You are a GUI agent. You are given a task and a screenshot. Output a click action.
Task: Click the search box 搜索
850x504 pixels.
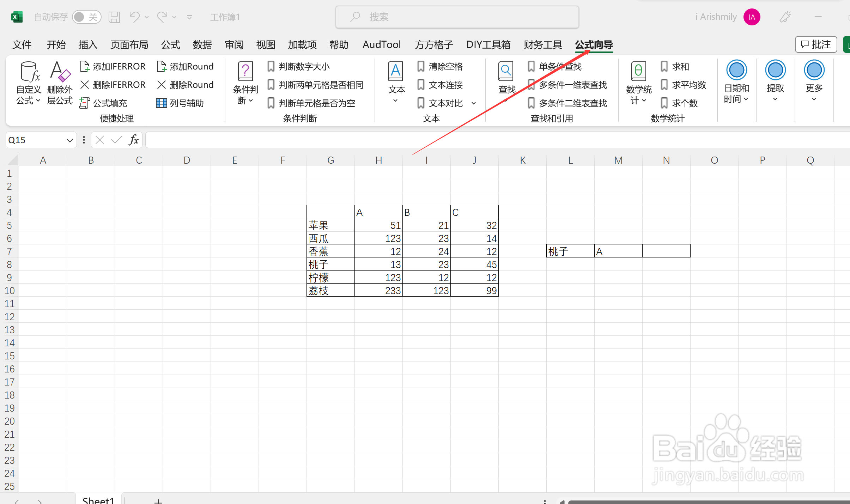click(457, 17)
